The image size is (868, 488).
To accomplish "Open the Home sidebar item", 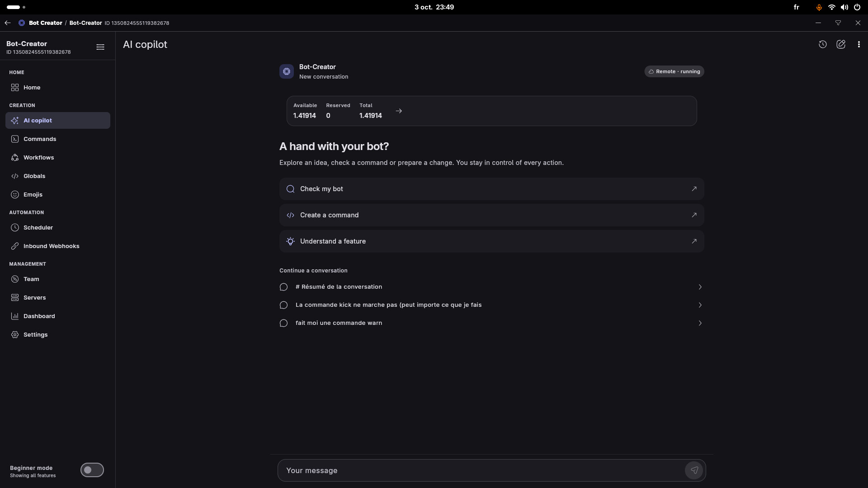I will 58,87.
